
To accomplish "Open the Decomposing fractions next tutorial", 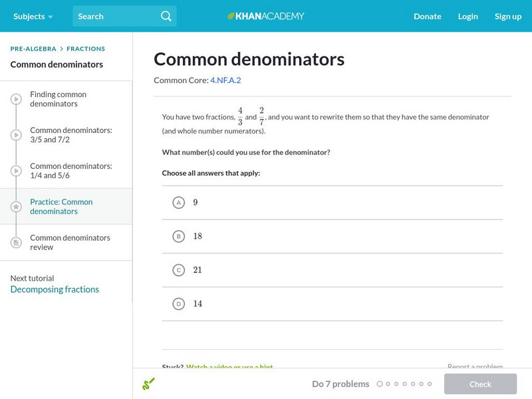I will point(55,289).
